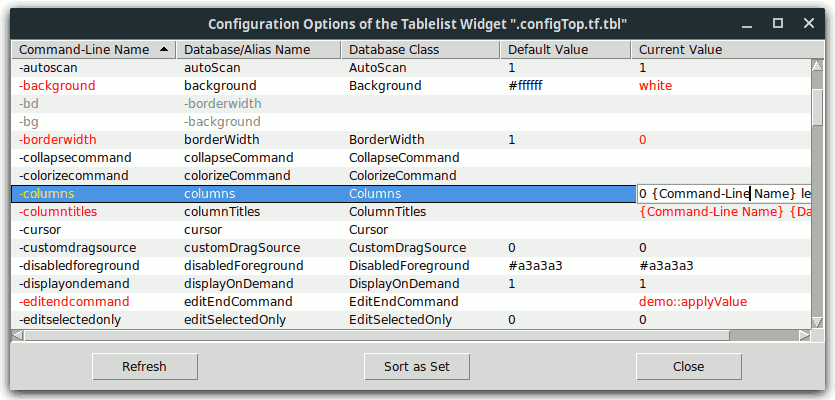
Task: Click the horizontal scrollbar left arrow
Action: click(x=17, y=334)
